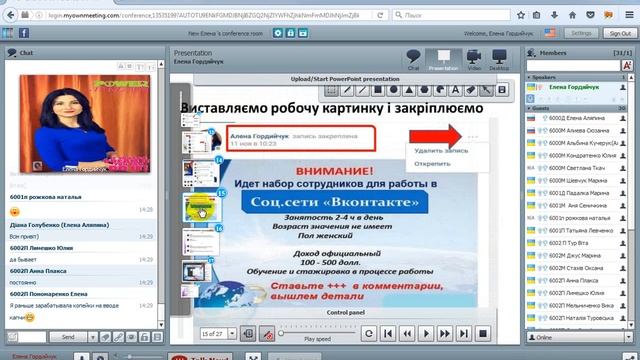640x360 pixels.
Task: Go back with the browser back arrow
Action: point(11,15)
